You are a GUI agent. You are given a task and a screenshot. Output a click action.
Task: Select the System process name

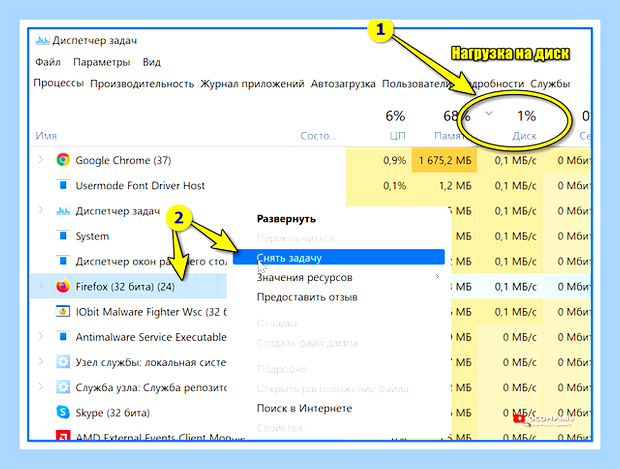pyautogui.click(x=92, y=236)
